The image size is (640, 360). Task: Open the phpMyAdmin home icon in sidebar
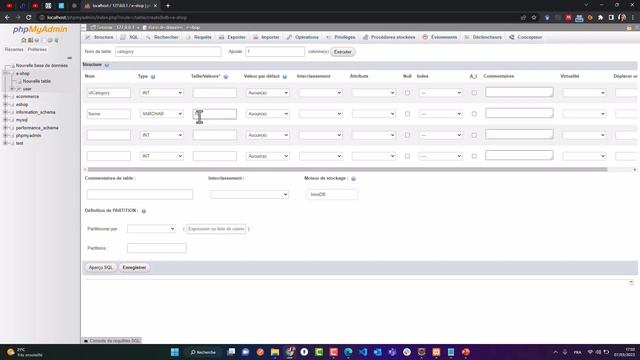(x=24, y=40)
